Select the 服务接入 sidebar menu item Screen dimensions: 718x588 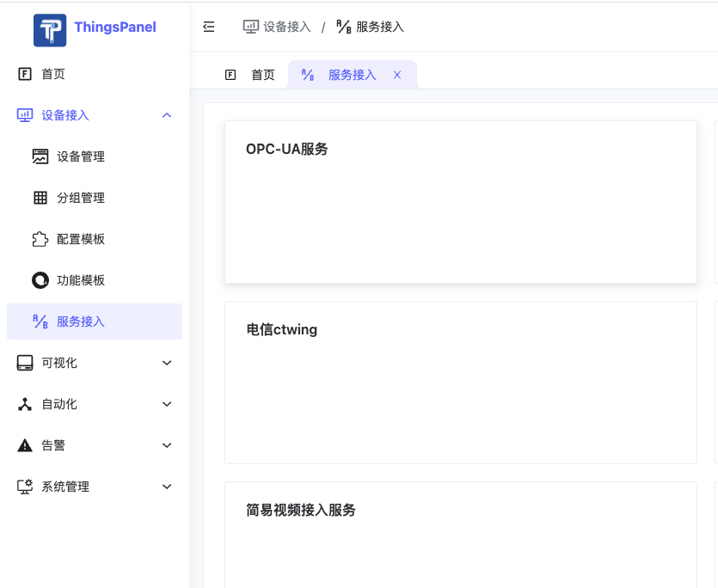click(95, 322)
